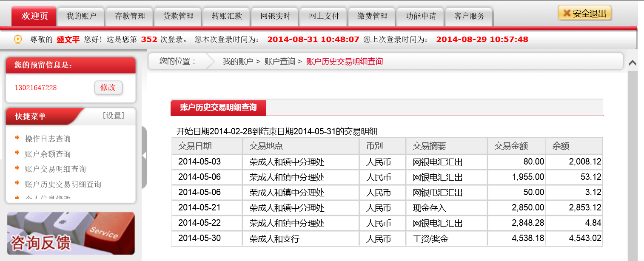
Task: Collapse the left sidebar with arrow handle
Action: [x=144, y=156]
